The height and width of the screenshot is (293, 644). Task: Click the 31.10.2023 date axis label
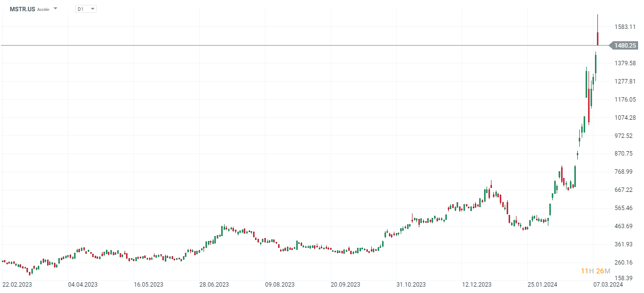(x=411, y=285)
